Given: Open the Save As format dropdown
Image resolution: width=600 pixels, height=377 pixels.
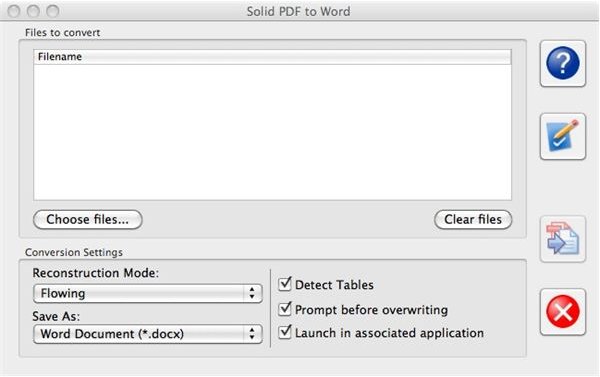Looking at the screenshot, I should 148,334.
